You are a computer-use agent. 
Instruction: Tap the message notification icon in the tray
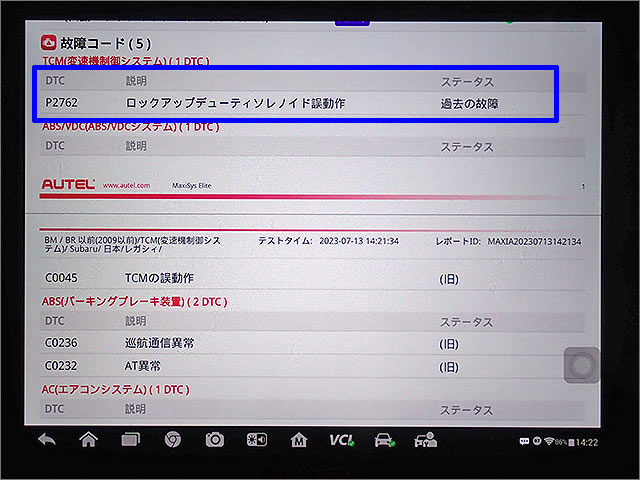[524, 442]
